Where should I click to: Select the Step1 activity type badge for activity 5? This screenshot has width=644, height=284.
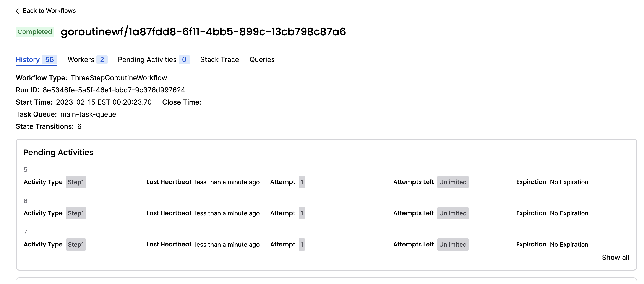coord(76,182)
